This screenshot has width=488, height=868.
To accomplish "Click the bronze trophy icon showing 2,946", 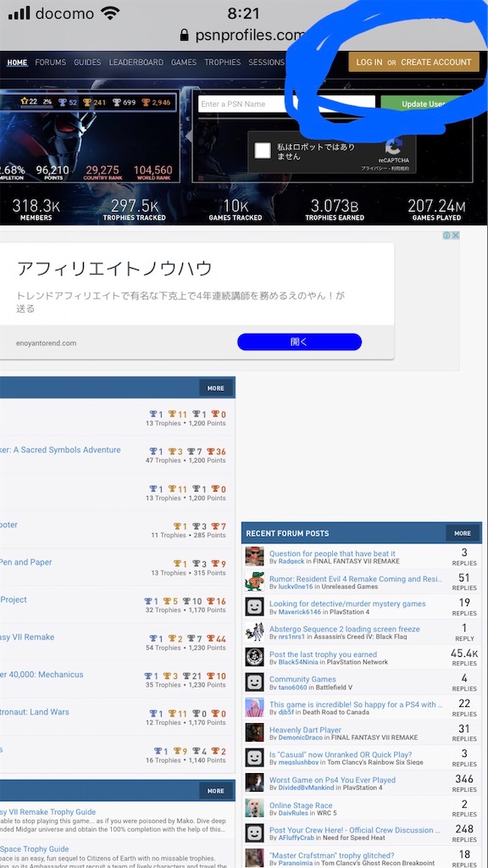I will pyautogui.click(x=146, y=103).
